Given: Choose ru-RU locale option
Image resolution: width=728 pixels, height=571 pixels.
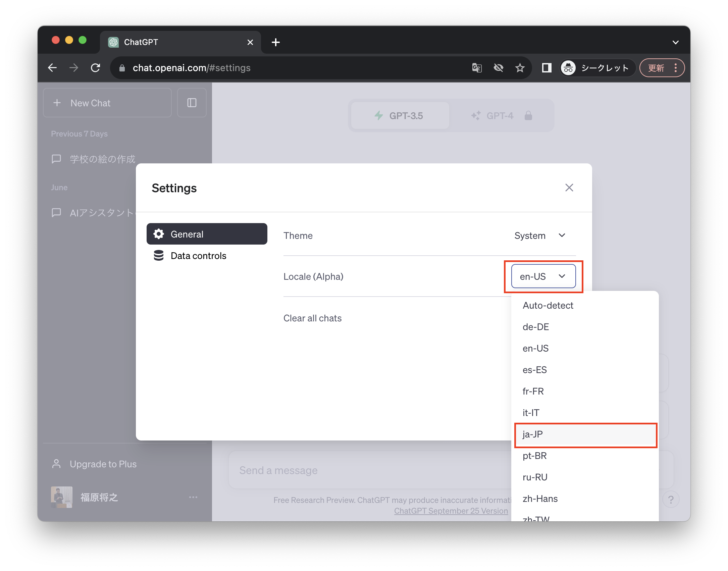Looking at the screenshot, I should click(x=585, y=477).
